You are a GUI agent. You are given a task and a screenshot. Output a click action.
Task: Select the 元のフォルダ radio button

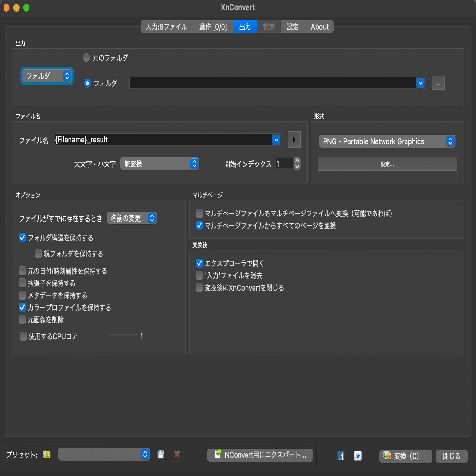[x=86, y=58]
